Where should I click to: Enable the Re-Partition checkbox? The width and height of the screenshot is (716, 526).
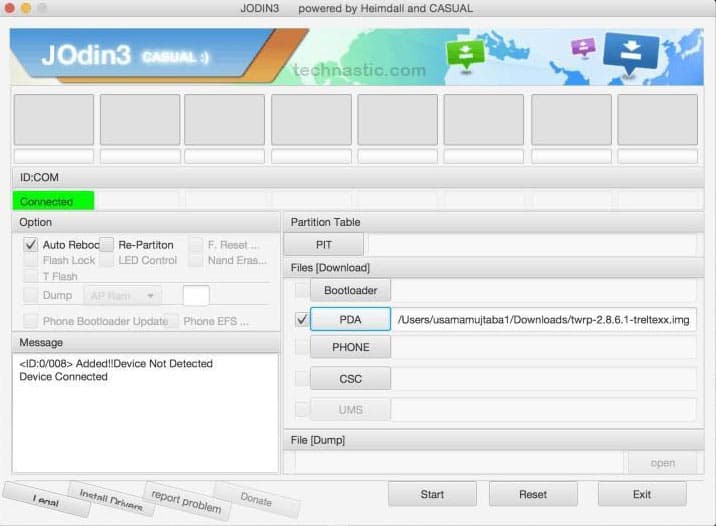[x=106, y=245]
